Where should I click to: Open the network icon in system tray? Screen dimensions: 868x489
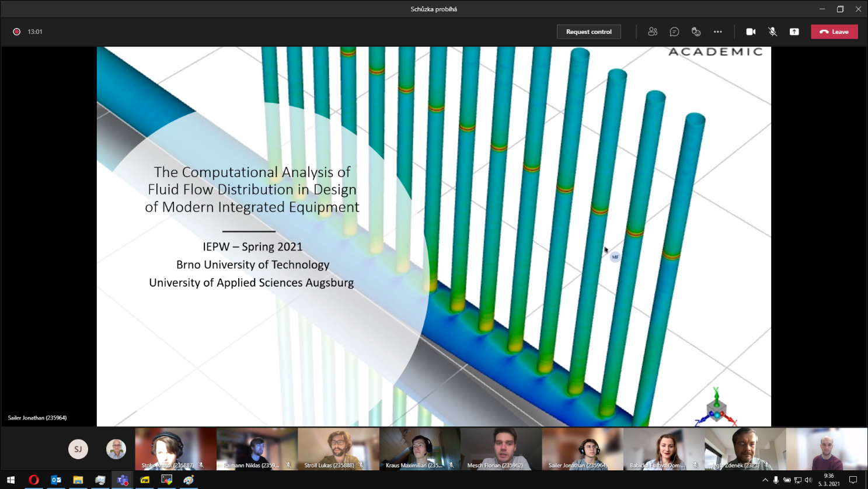tap(798, 480)
